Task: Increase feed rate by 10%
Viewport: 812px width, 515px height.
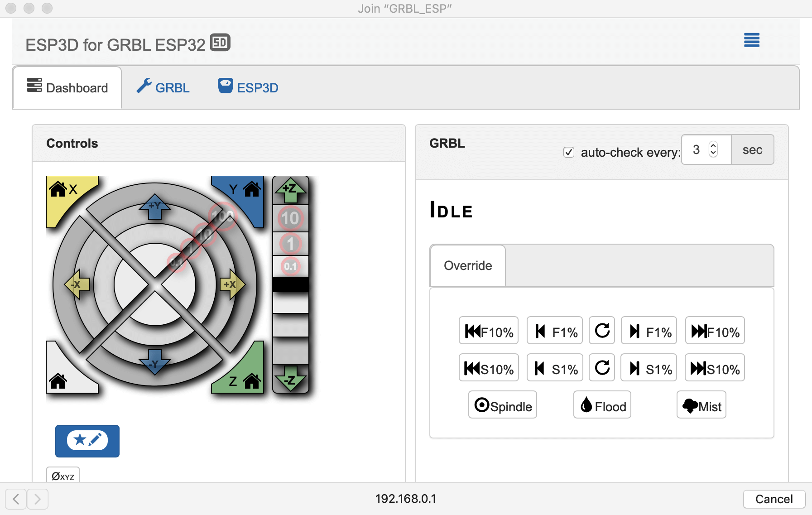Action: click(715, 331)
